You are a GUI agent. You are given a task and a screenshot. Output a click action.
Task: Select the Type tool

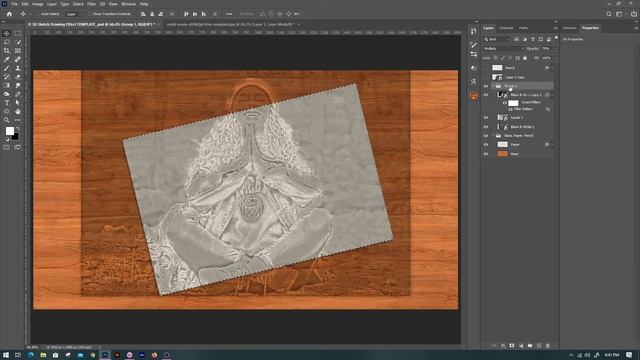7,102
